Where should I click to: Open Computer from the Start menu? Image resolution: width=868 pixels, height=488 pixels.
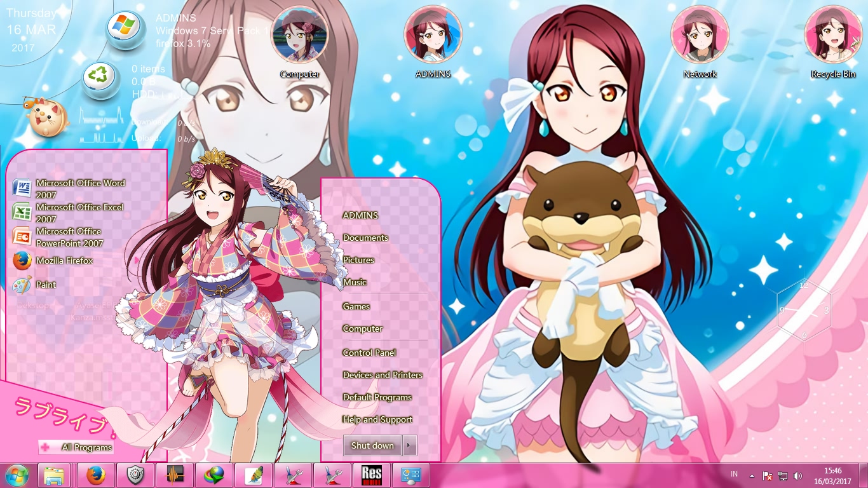coord(362,329)
